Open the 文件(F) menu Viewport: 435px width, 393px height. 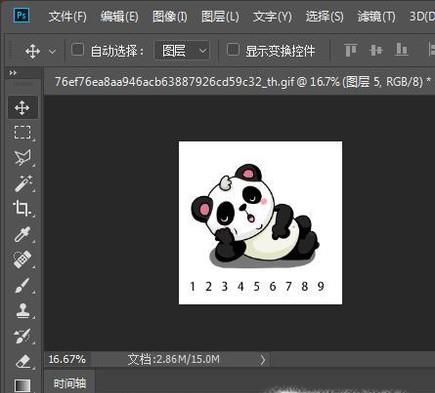[x=67, y=16]
